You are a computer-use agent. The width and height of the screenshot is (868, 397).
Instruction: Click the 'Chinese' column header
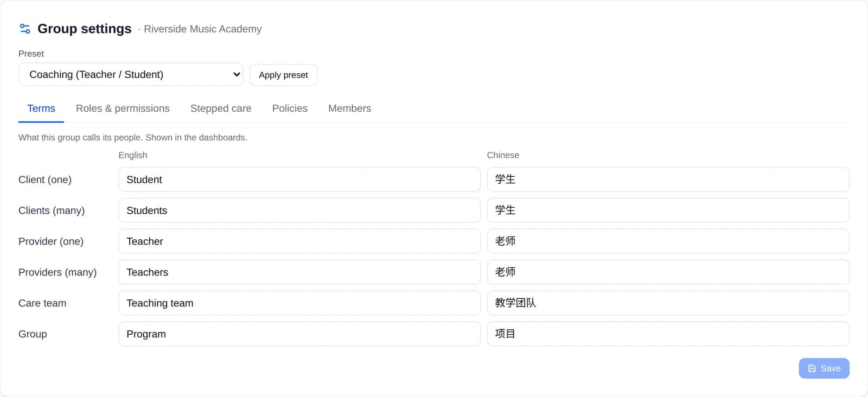503,155
